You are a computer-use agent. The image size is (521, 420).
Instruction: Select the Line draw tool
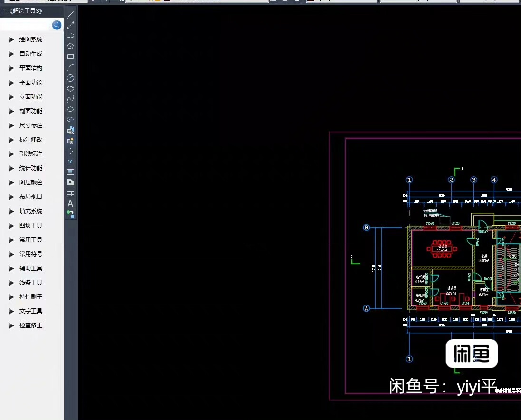click(x=70, y=15)
